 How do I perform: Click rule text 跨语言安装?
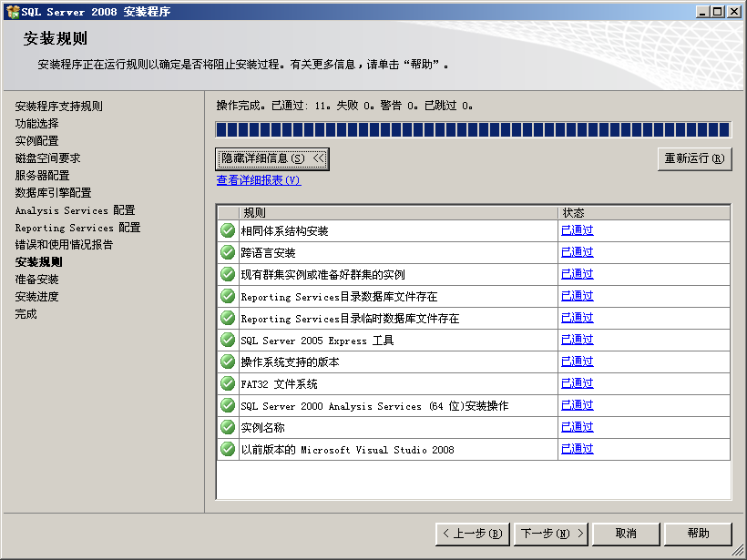point(268,253)
